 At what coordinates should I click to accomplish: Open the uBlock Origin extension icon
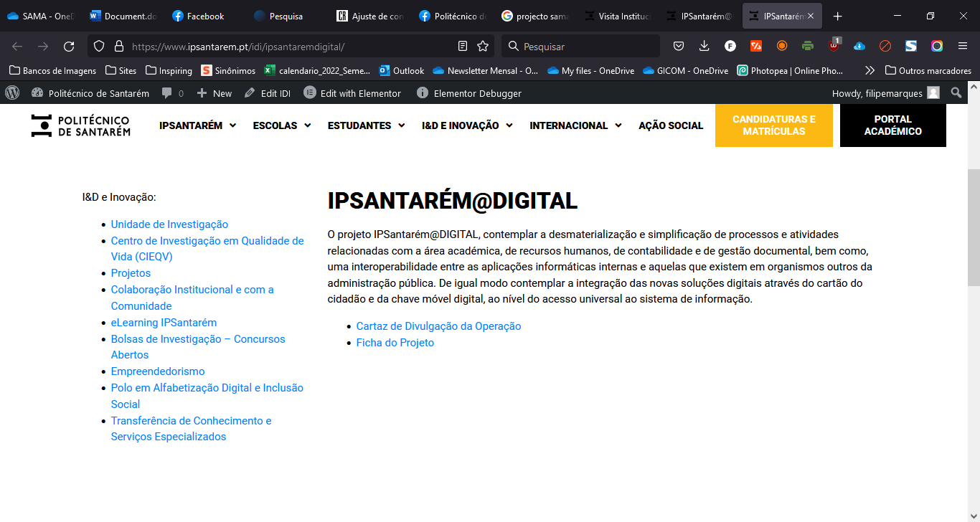[x=834, y=45]
